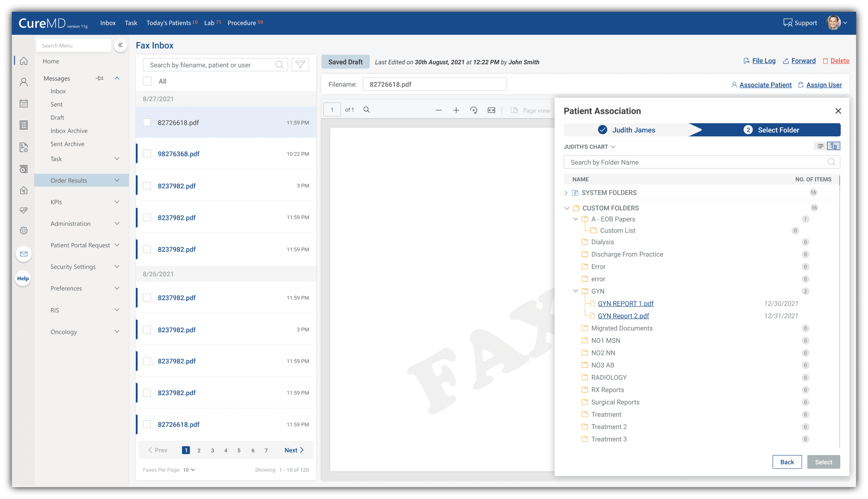
Task: Click the Home icon in left rail
Action: point(24,61)
